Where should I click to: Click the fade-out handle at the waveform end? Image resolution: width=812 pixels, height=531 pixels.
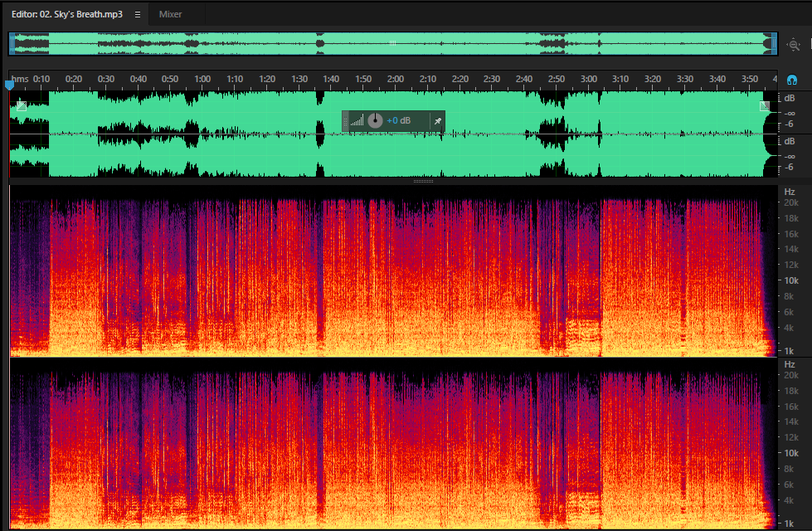(765, 106)
